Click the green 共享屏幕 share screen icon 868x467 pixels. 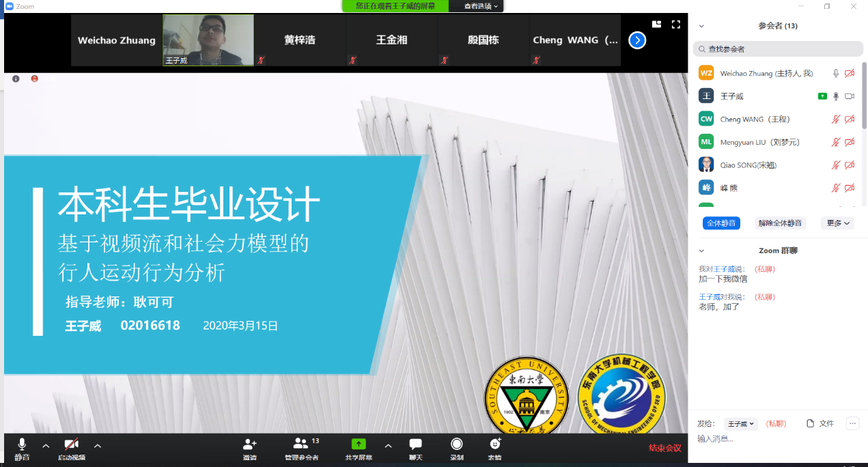pos(359,445)
